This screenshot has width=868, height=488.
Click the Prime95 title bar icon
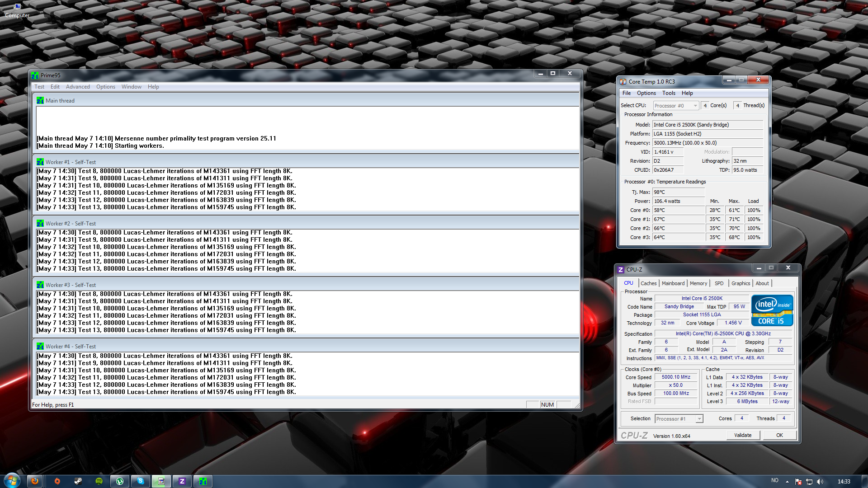pos(35,75)
